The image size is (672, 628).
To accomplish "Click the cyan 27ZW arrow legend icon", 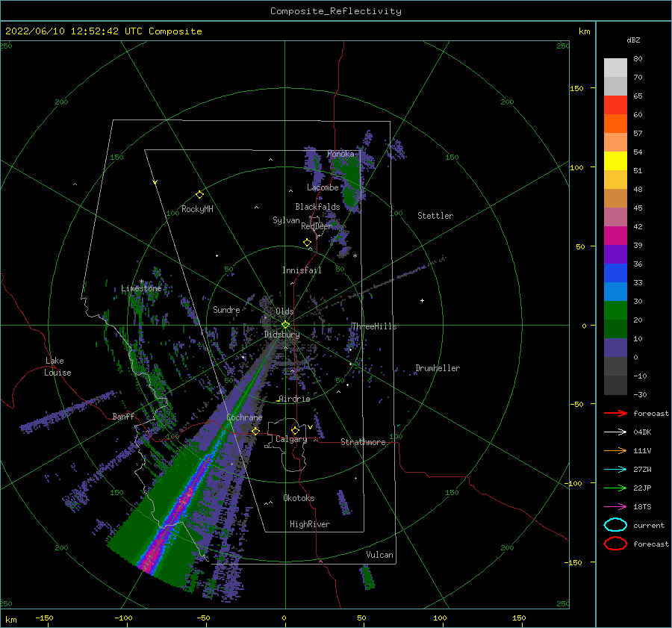I will click(x=615, y=469).
